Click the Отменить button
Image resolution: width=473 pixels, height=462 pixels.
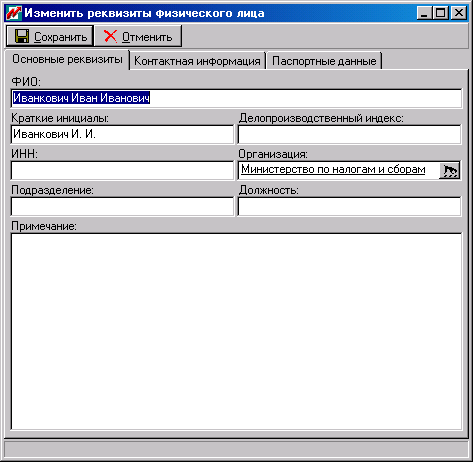point(138,36)
